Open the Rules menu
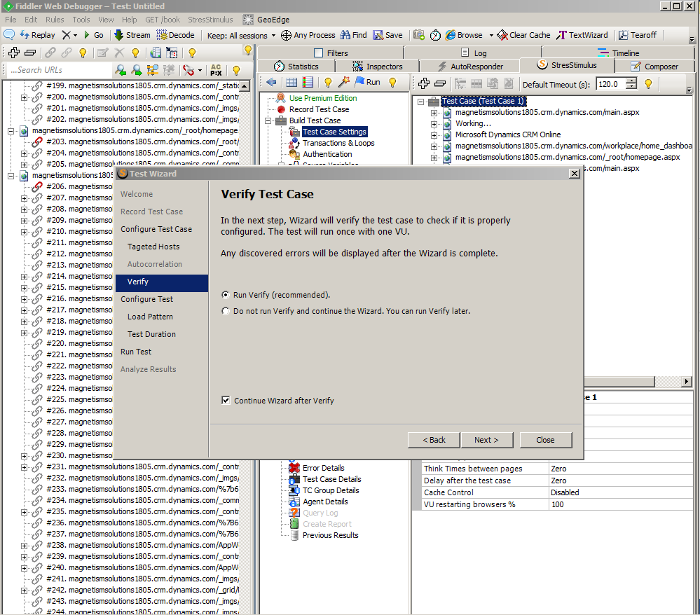Viewport: 700px width, 615px height. click(x=55, y=20)
